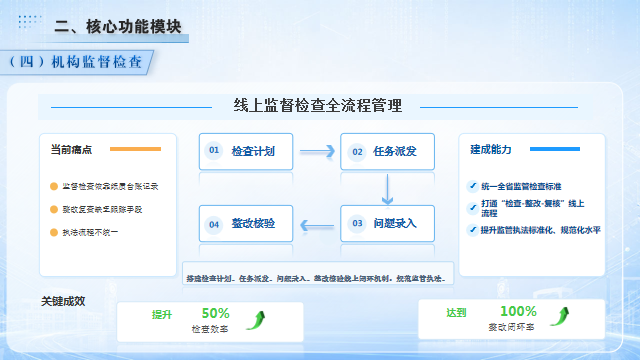The image size is (640, 360).
Task: Click the text 整改反馈缺乏跟踪手段
Action: [102, 209]
